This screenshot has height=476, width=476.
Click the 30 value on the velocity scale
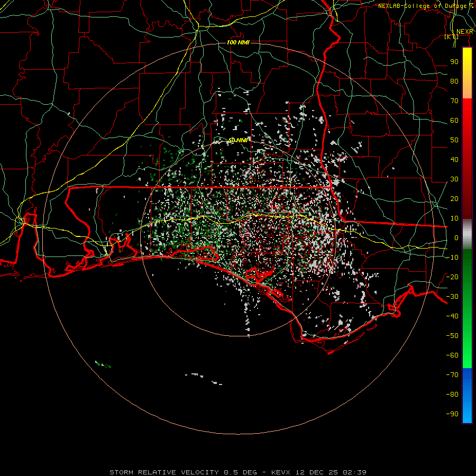[x=454, y=179]
